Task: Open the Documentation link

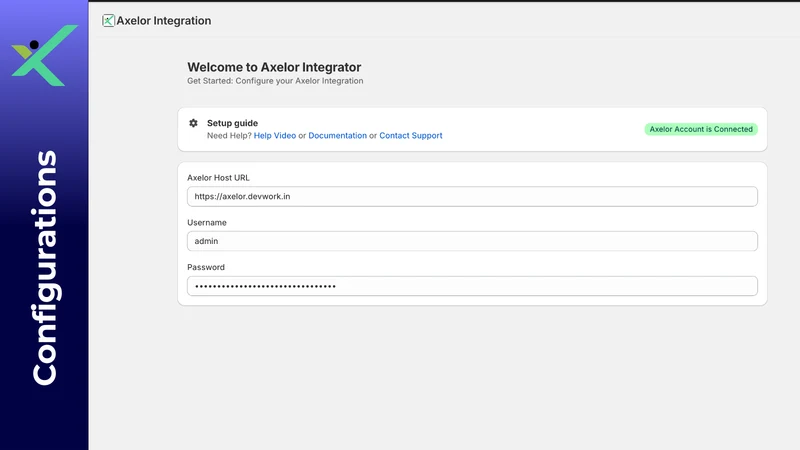Action: (x=337, y=136)
